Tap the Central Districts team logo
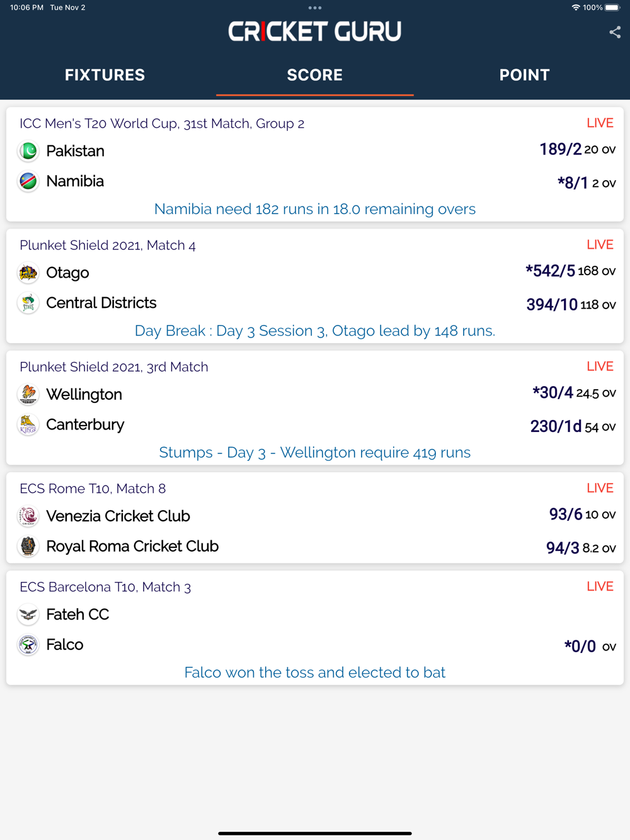The image size is (630, 840). pos(28,303)
